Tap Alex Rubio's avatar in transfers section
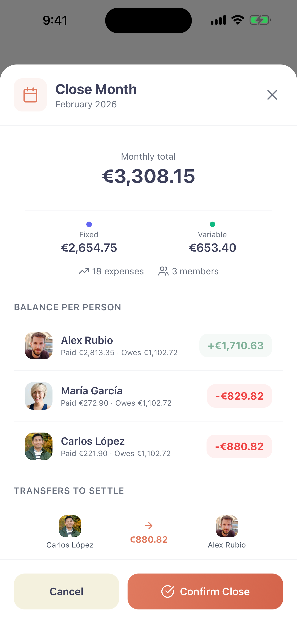Image resolution: width=297 pixels, height=644 pixels. pyautogui.click(x=227, y=526)
